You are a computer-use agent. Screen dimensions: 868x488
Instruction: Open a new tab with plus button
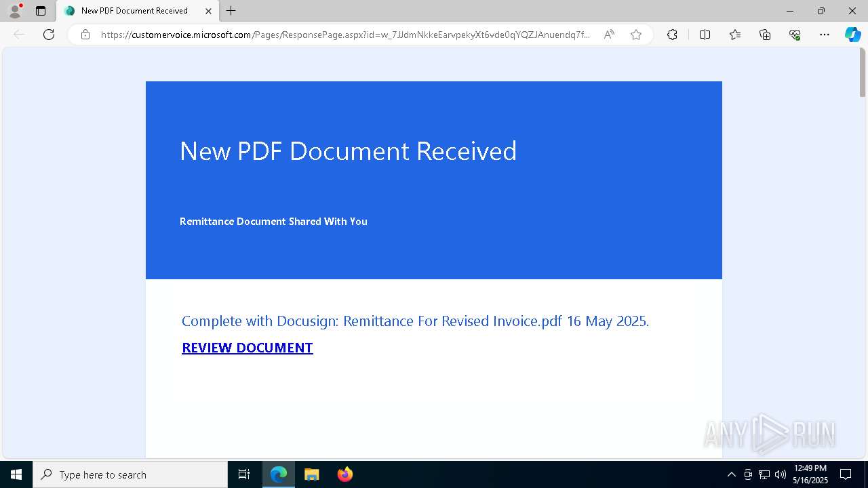(x=231, y=11)
